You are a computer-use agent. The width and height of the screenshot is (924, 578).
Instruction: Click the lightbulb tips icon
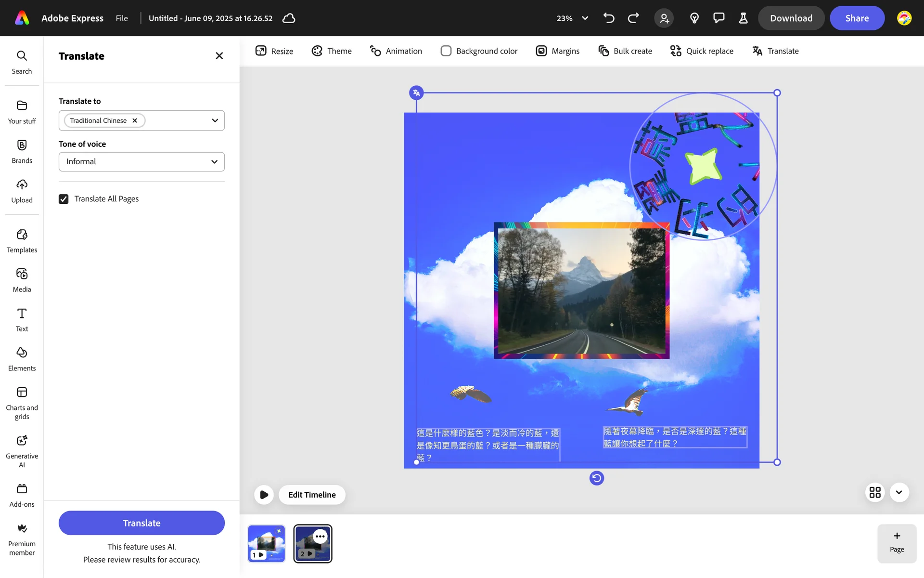coord(694,18)
